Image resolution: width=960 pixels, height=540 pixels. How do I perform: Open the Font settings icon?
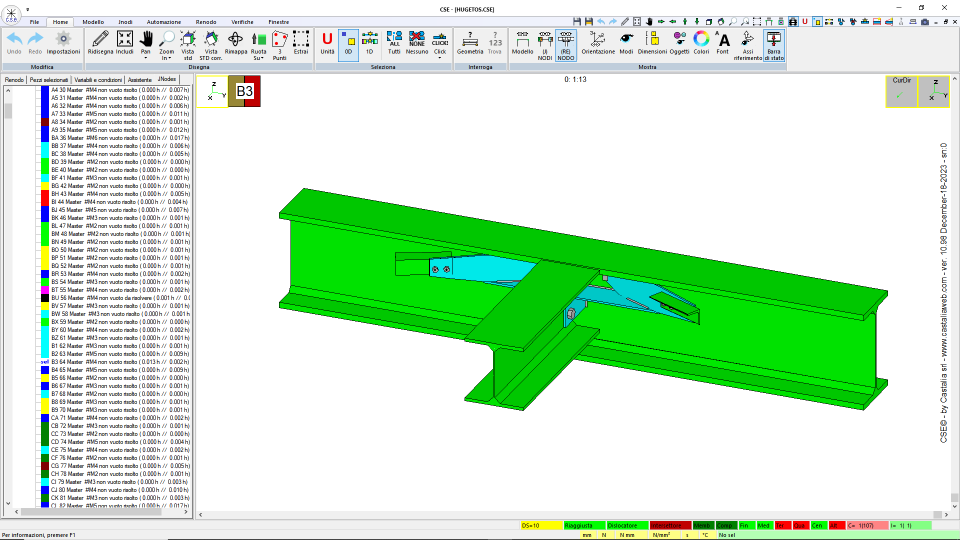(x=722, y=40)
